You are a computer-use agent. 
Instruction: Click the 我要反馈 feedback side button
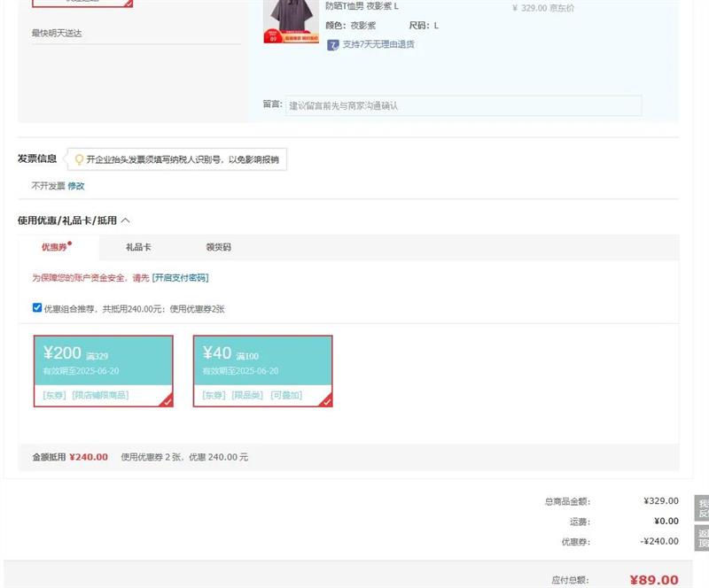tap(702, 507)
